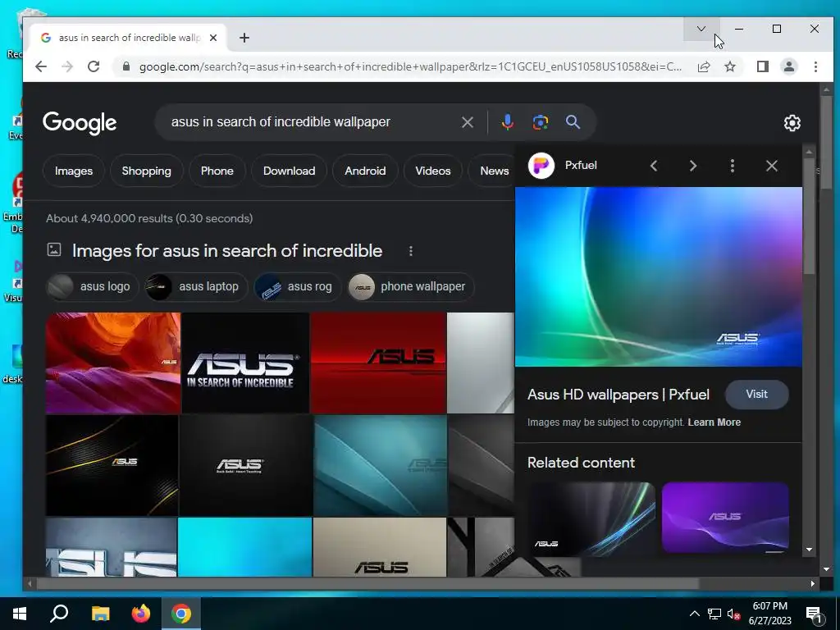Open the taskbar notification center
This screenshot has width=840, height=630.
click(815, 614)
